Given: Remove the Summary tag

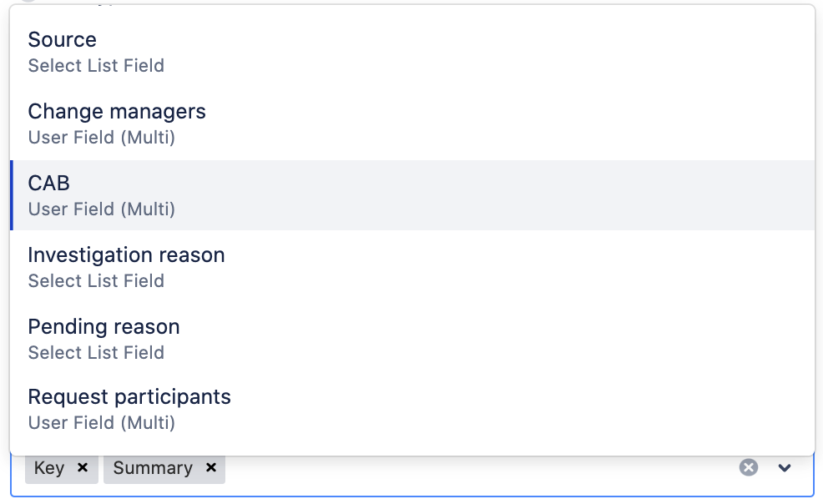Looking at the screenshot, I should coord(211,468).
